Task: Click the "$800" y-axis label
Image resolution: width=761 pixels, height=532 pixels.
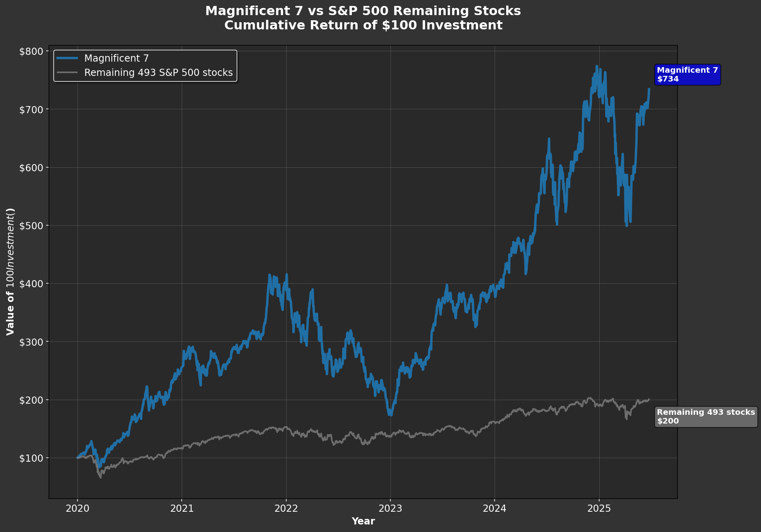Action: [31, 51]
